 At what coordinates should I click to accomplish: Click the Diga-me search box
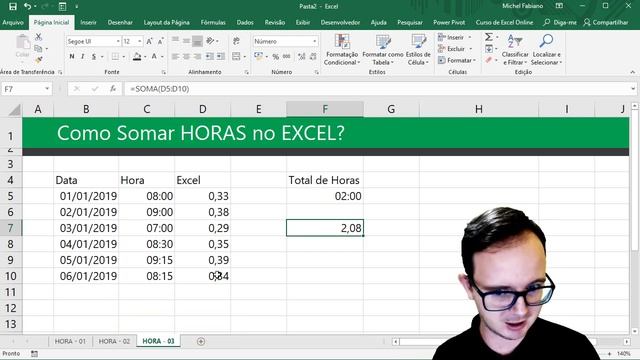pos(560,22)
